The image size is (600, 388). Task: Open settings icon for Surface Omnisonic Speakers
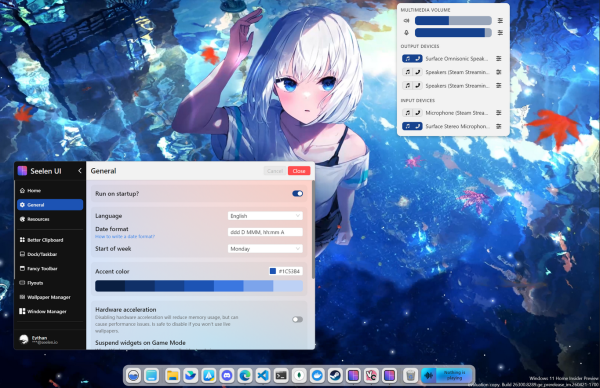[x=499, y=59]
